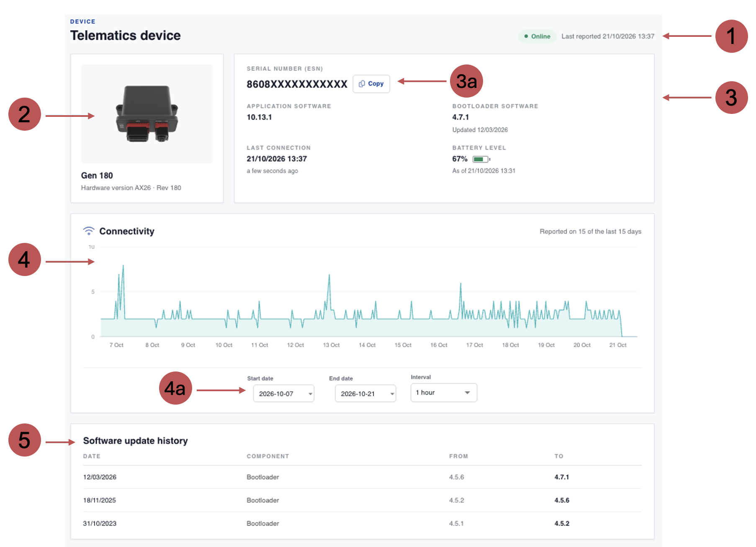Viewport: 756px width, 547px height.
Task: Click 'a few seconds ago' text
Action: point(272,171)
